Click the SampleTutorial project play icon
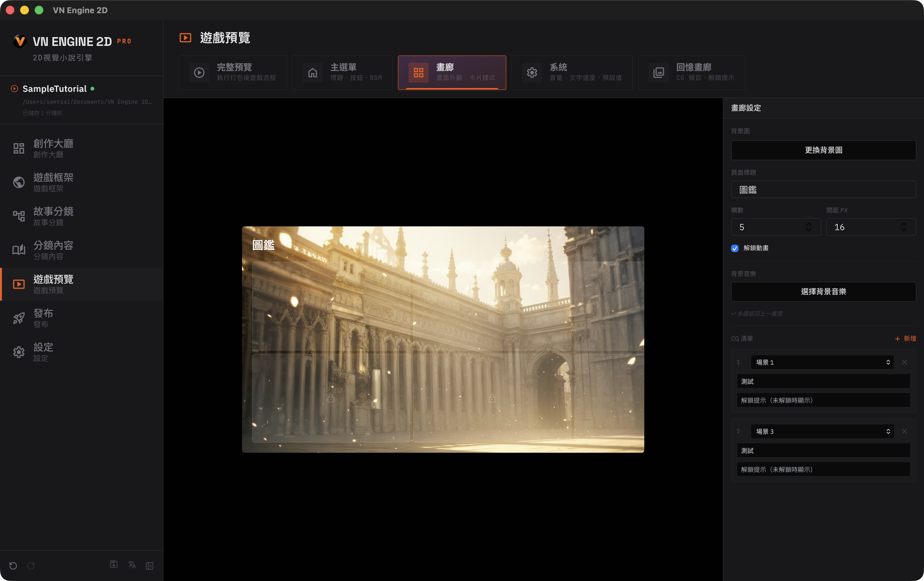 (14, 89)
